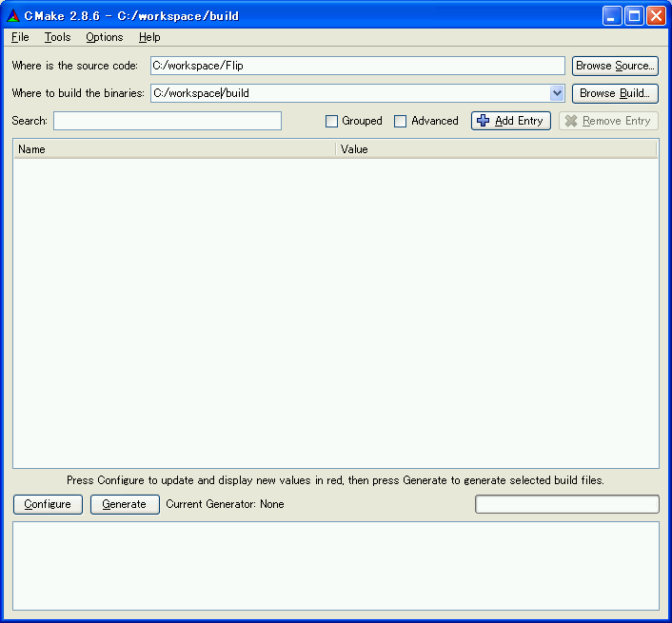Screen dimensions: 672x623
Task: Focus the source code path field
Action: [x=358, y=66]
